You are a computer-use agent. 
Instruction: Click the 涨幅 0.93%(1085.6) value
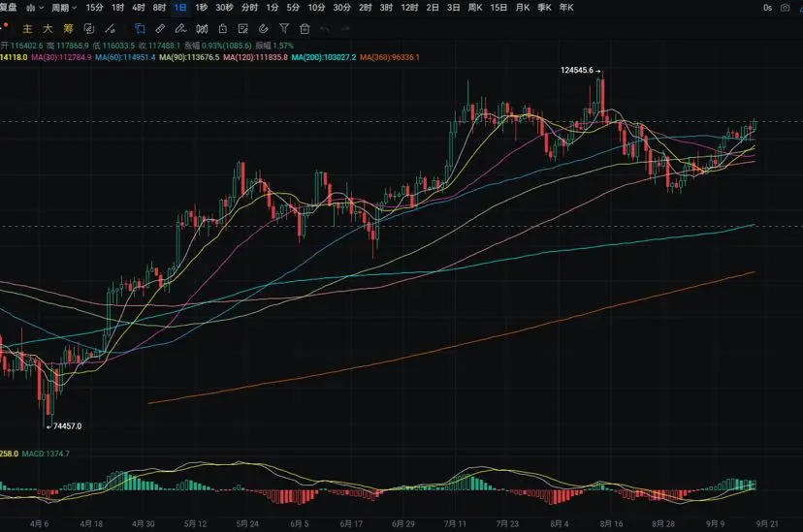point(218,46)
